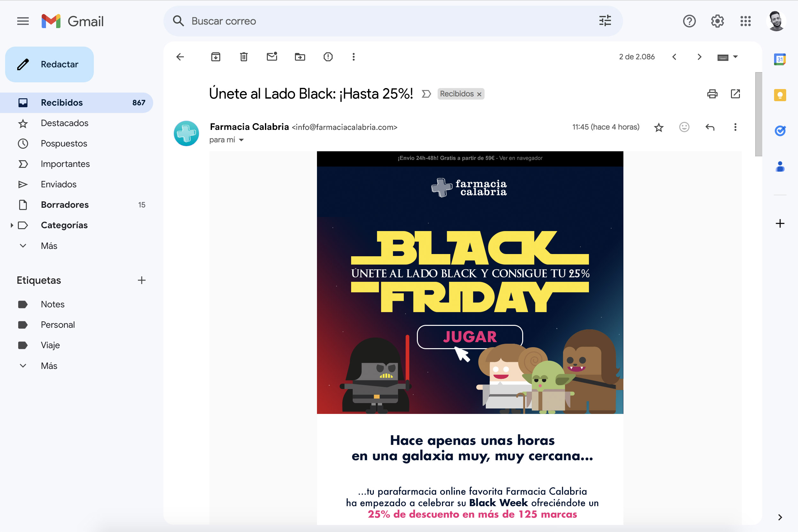
Task: Open the Settings gear icon
Action: point(717,21)
